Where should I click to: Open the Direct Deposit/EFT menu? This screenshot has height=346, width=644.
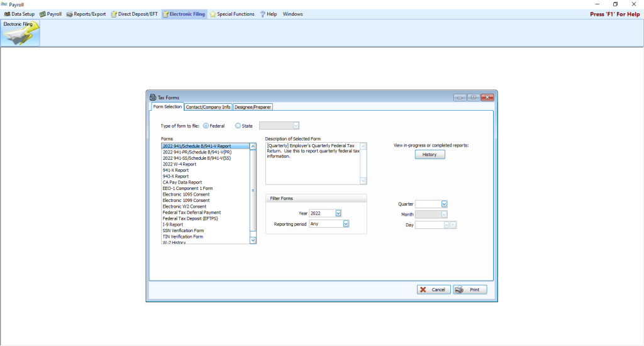click(134, 14)
